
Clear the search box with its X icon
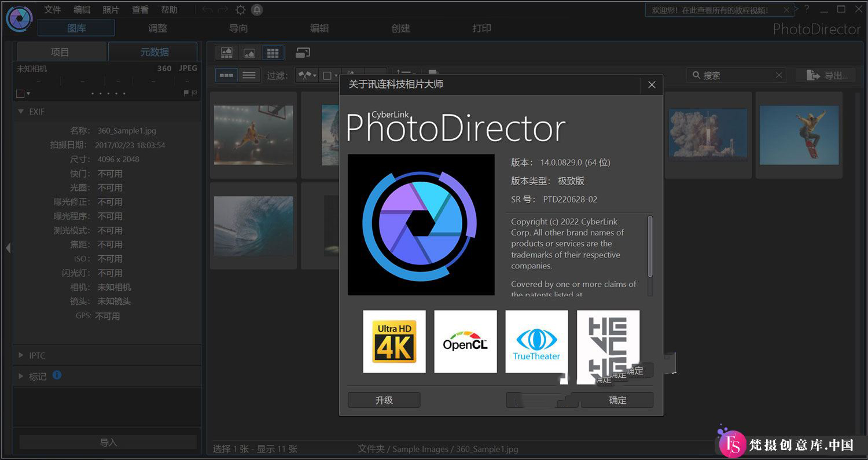(779, 75)
